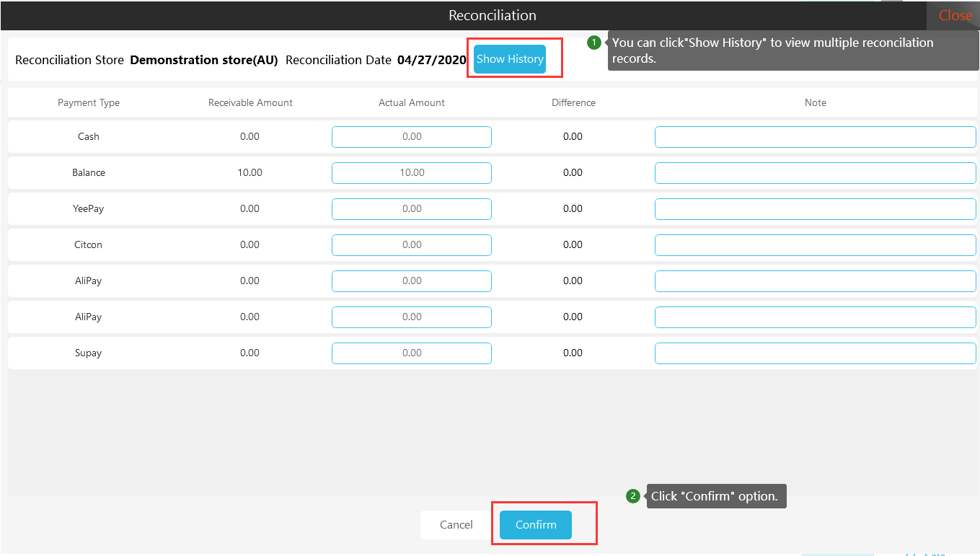Focus the Balance row note field
Screen dimensions: 980x556
pos(815,173)
